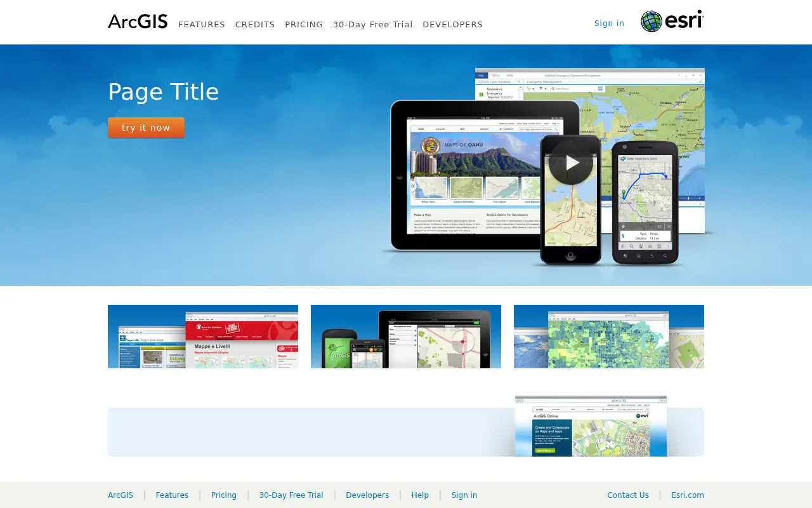The image size is (812, 508).
Task: Open the CREDITS menu item
Action: point(255,24)
